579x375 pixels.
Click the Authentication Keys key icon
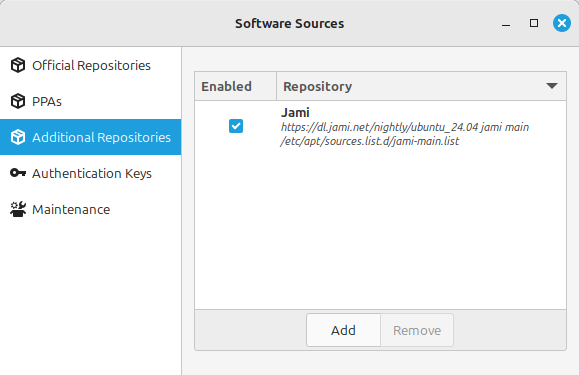18,173
